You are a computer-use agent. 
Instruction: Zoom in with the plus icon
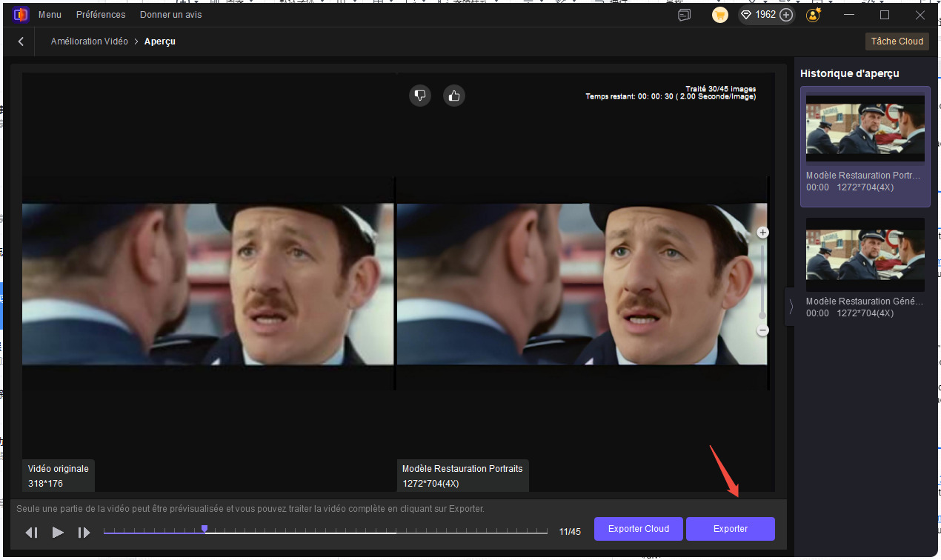762,233
